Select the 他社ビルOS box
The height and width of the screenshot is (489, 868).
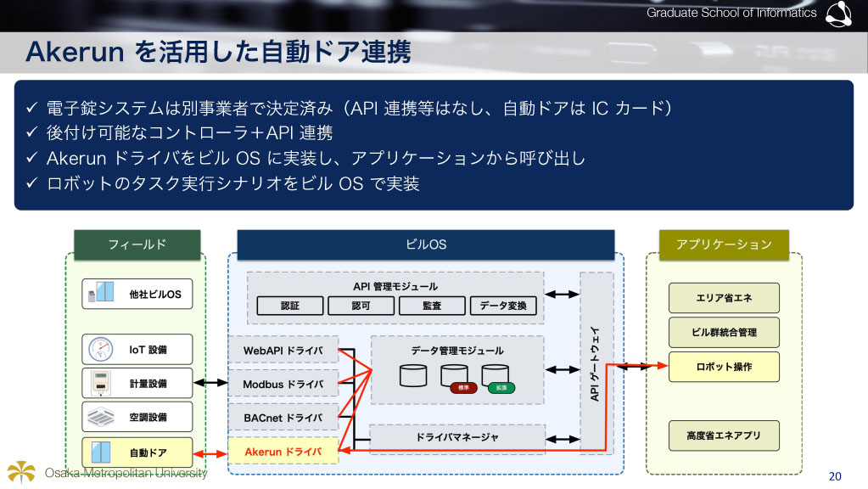(137, 294)
